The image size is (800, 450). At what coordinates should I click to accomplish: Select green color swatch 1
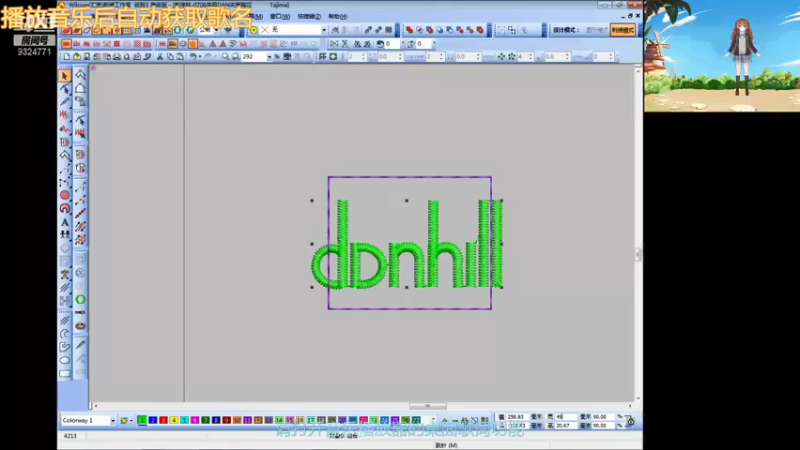(142, 420)
